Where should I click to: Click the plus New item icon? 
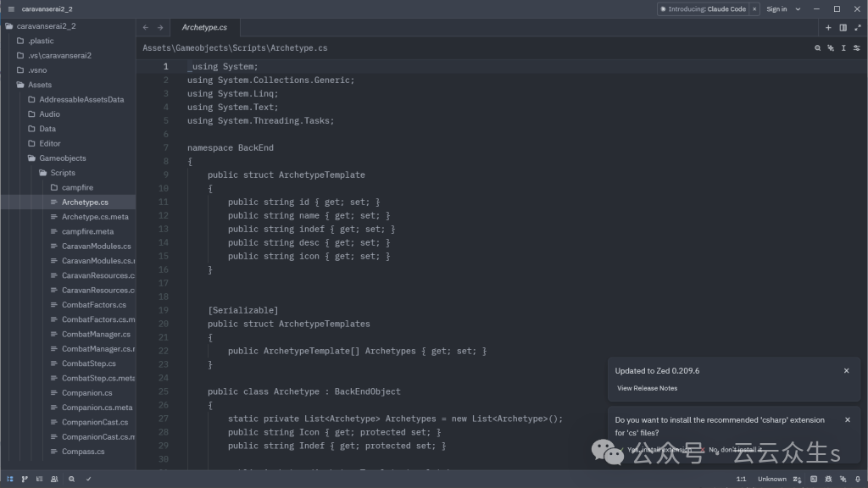tap(828, 27)
